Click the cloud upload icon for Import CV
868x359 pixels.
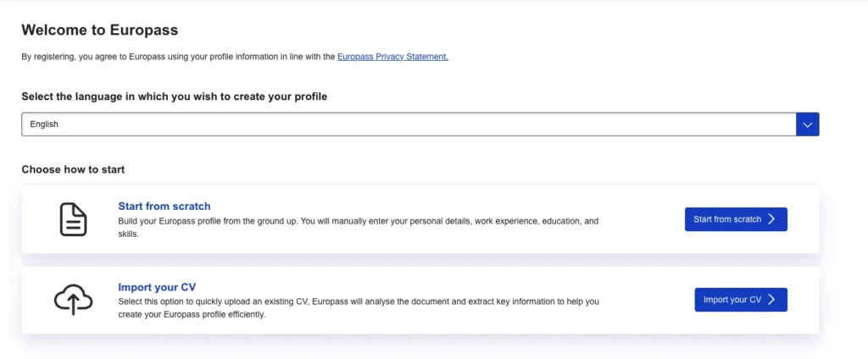coord(73,300)
